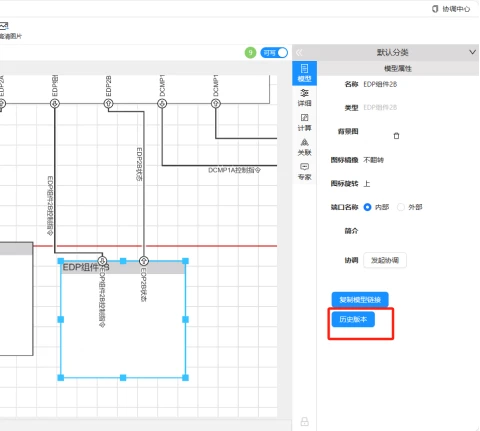Click the DCMP1A控制指令 connection label

[x=234, y=170]
